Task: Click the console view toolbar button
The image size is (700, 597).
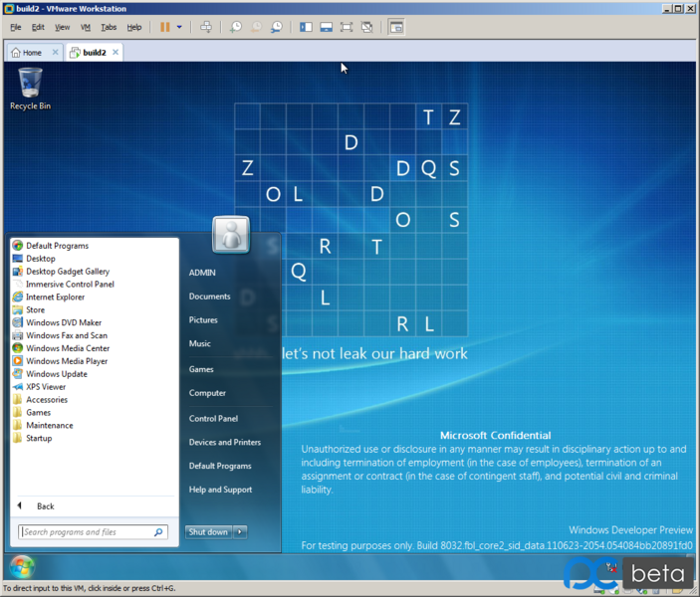Action: pos(396,27)
